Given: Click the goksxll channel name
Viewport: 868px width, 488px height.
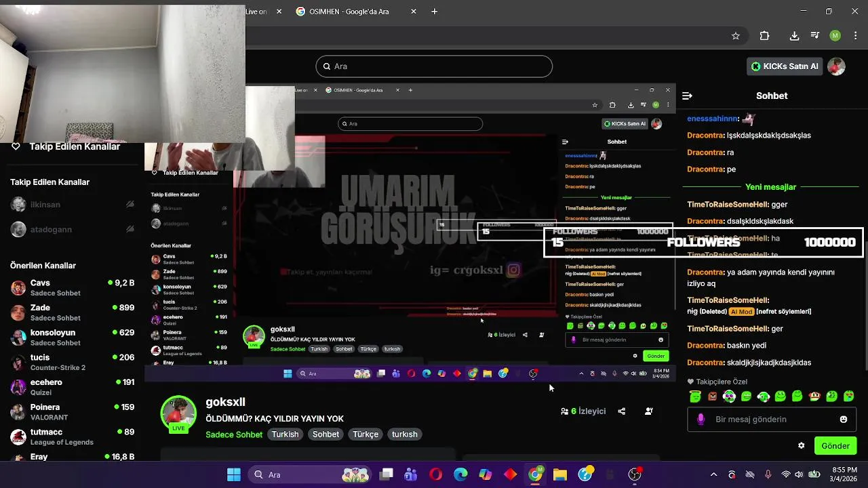Looking at the screenshot, I should (225, 402).
